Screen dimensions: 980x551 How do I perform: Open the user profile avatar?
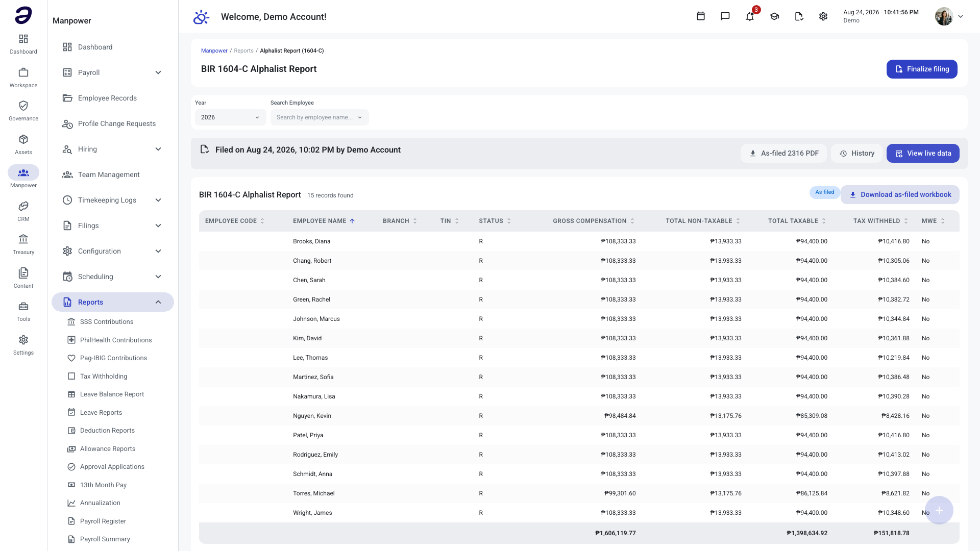pos(944,16)
